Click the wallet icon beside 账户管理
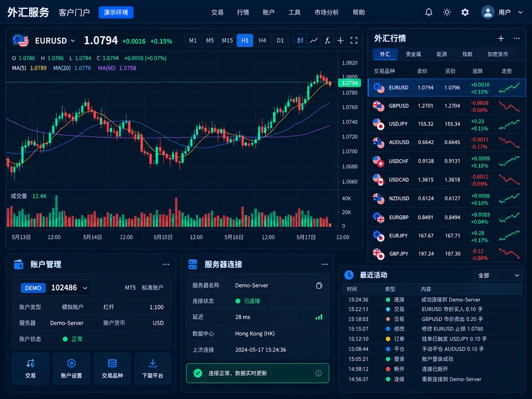The width and height of the screenshot is (532, 399). [19, 264]
